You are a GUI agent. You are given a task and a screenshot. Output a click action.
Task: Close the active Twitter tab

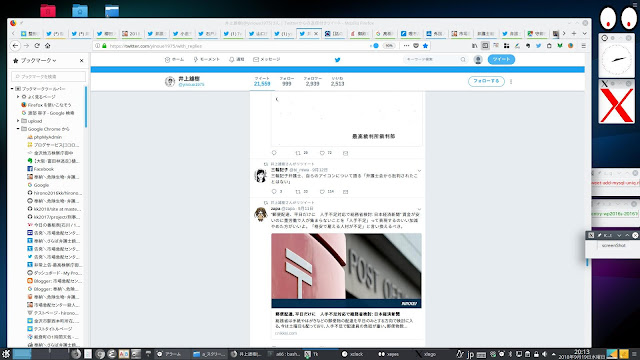(316, 33)
